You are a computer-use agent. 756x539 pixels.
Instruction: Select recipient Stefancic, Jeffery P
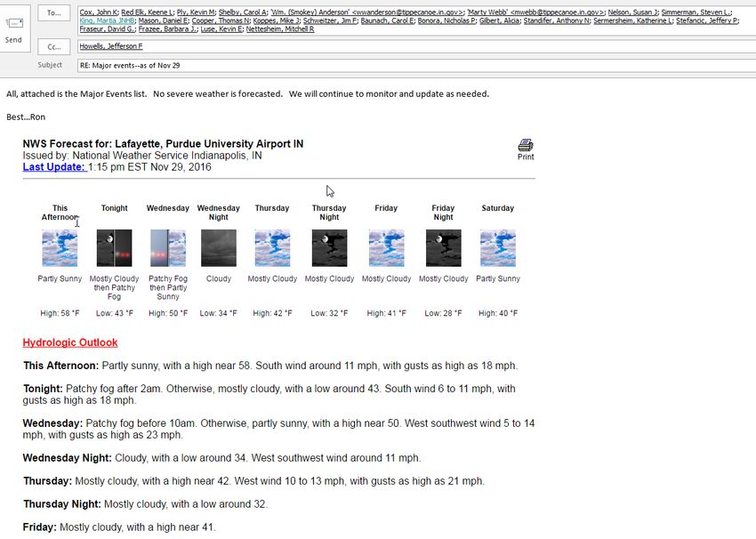[707, 20]
